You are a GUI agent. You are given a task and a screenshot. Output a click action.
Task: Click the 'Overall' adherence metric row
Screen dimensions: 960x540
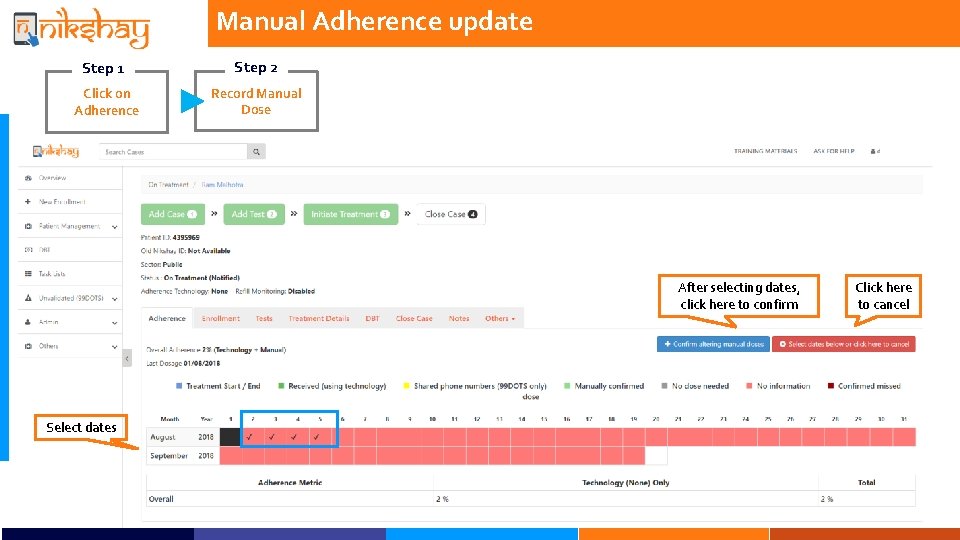[x=530, y=499]
